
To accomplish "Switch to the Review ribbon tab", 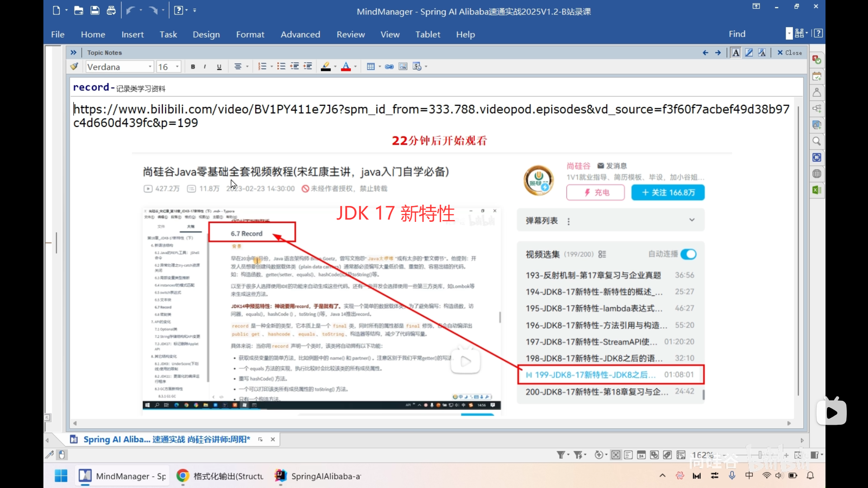I will click(350, 34).
